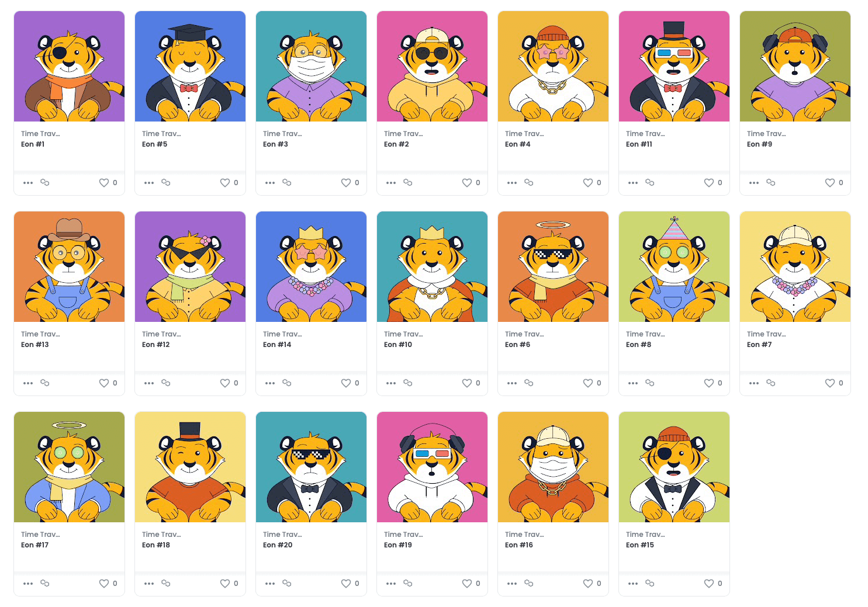Expand the ellipsis menu on Eon #12
The image size is (868, 607).
[x=149, y=383]
